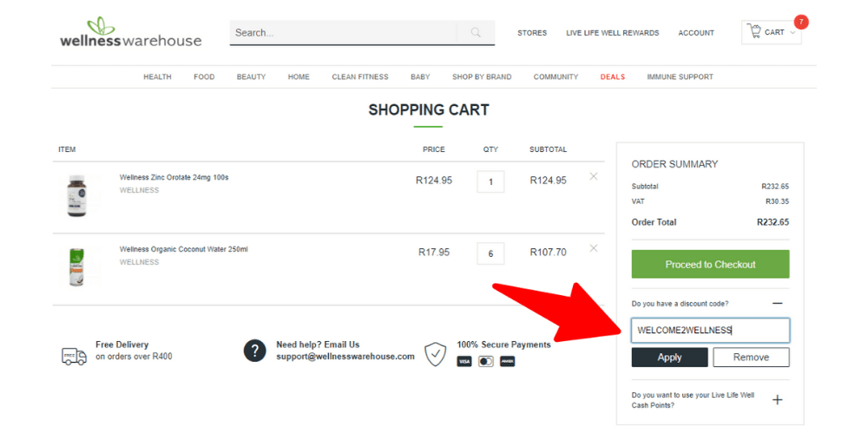Screen dimensions: 868x434
Task: Click the Remove discount button
Action: (751, 357)
